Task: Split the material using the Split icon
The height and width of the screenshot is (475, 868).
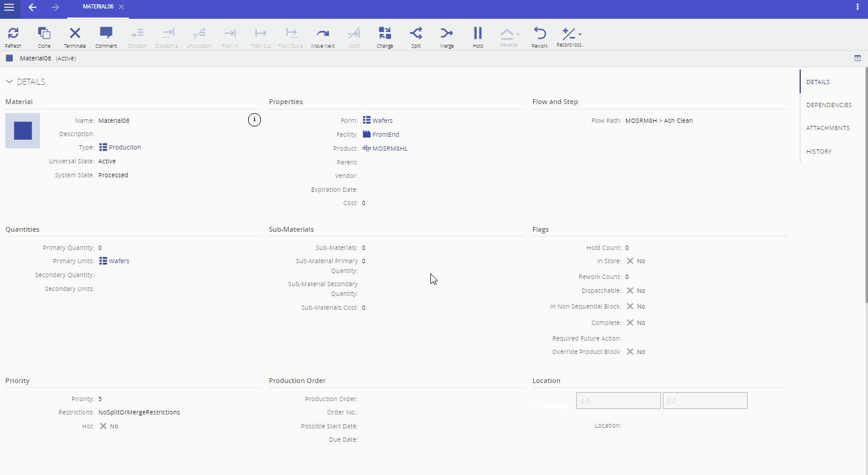Action: [x=416, y=33]
